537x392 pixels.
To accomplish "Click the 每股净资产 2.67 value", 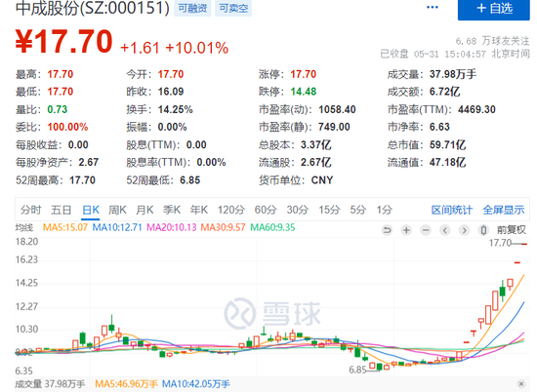I will 88,162.
